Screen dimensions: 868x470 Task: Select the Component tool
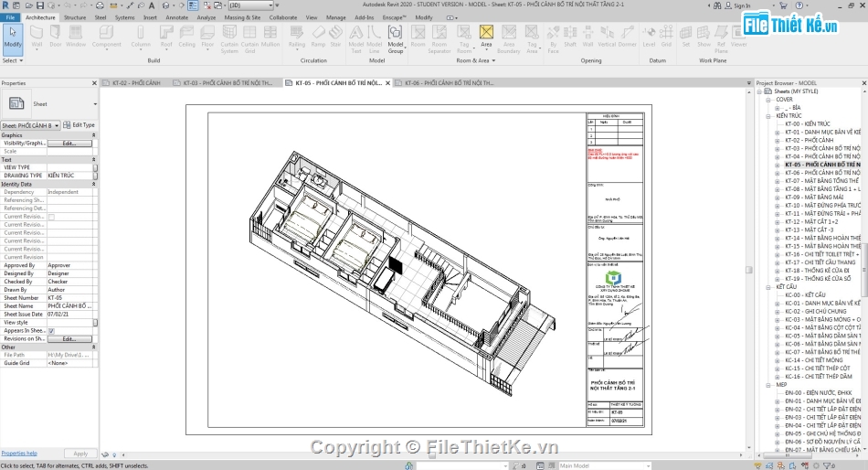[106, 37]
